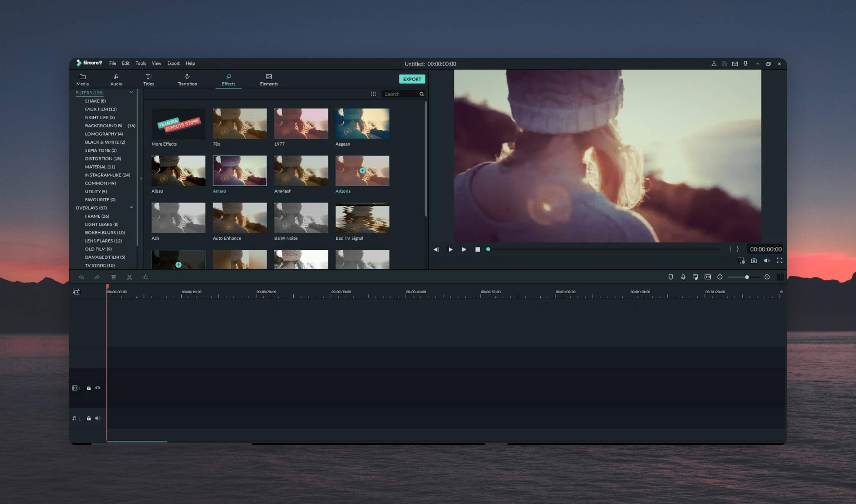Click the filmora9 logo

pyautogui.click(x=89, y=63)
